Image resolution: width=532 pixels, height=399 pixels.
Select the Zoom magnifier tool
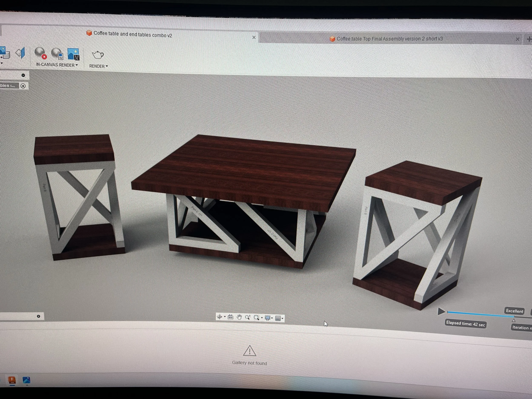tap(247, 317)
